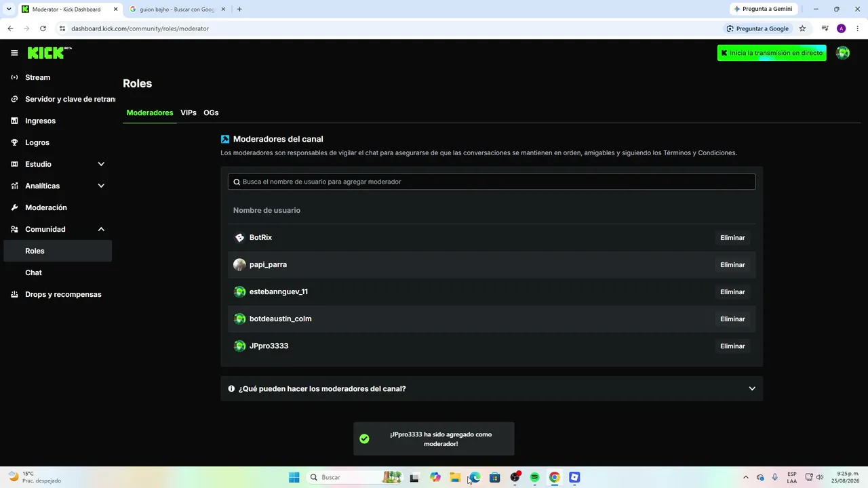Bookmark this page with the star icon
The image size is (868, 488).
pyautogui.click(x=802, y=28)
